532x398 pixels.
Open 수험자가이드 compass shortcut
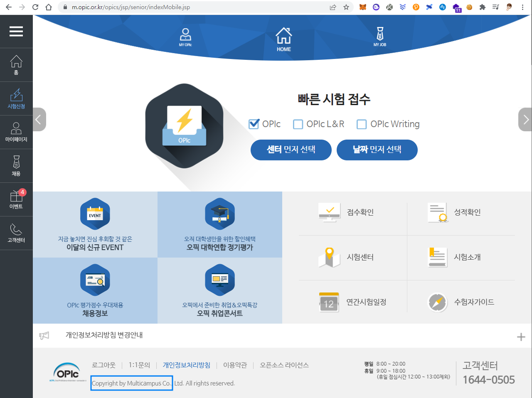pyautogui.click(x=461, y=302)
